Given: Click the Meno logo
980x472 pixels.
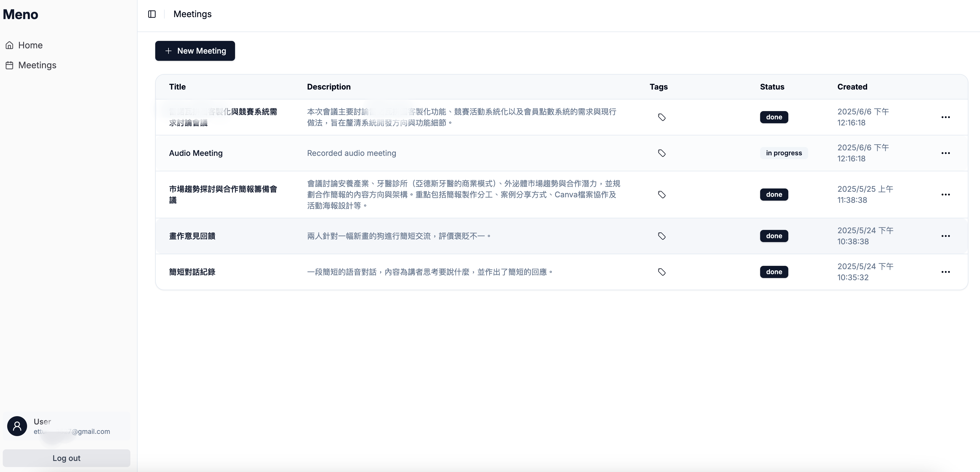Looking at the screenshot, I should pos(20,14).
